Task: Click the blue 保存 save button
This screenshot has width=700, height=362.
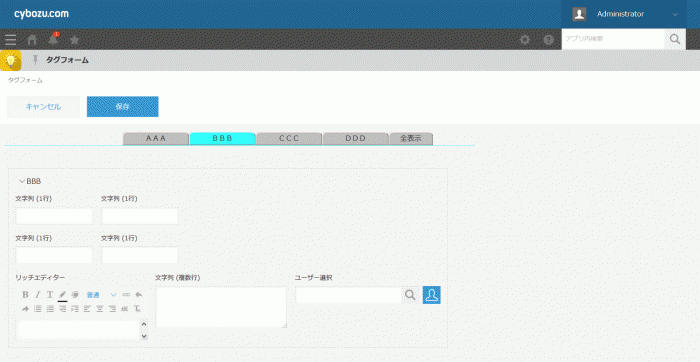Action: tap(122, 107)
